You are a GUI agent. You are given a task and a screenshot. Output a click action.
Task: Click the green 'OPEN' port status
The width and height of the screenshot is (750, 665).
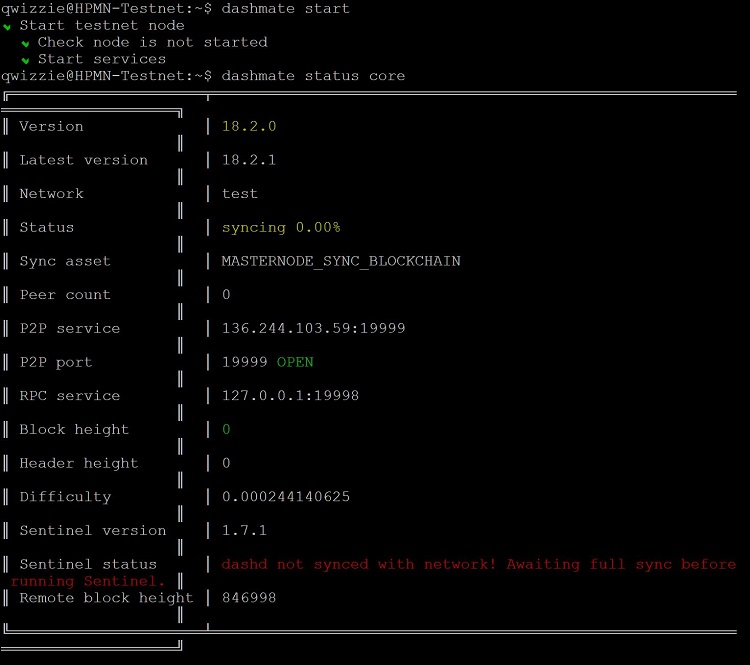(295, 362)
